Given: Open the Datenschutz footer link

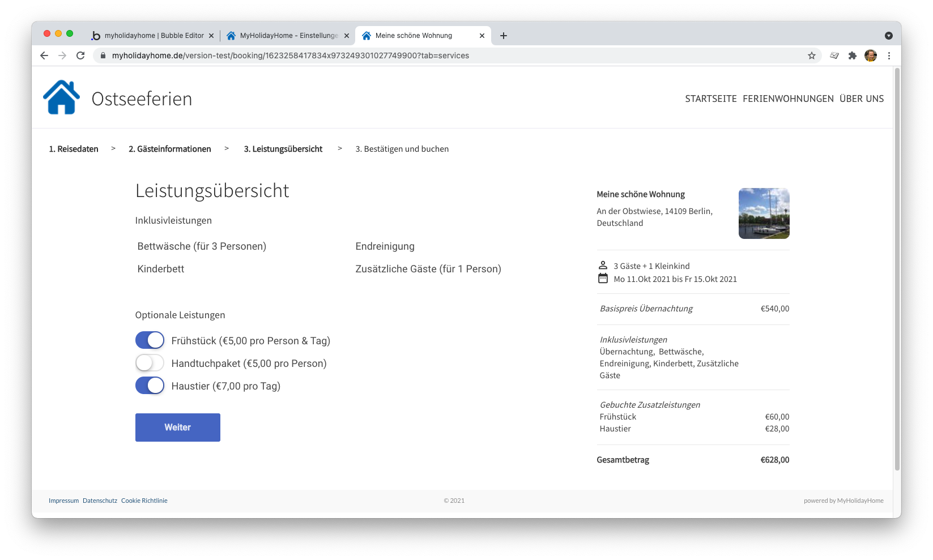Looking at the screenshot, I should 100,501.
